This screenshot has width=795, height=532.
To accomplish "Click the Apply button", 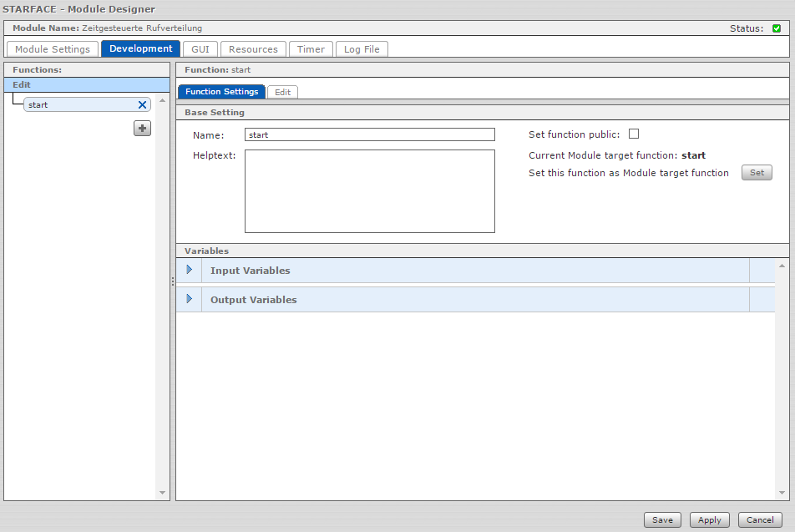I will [710, 519].
